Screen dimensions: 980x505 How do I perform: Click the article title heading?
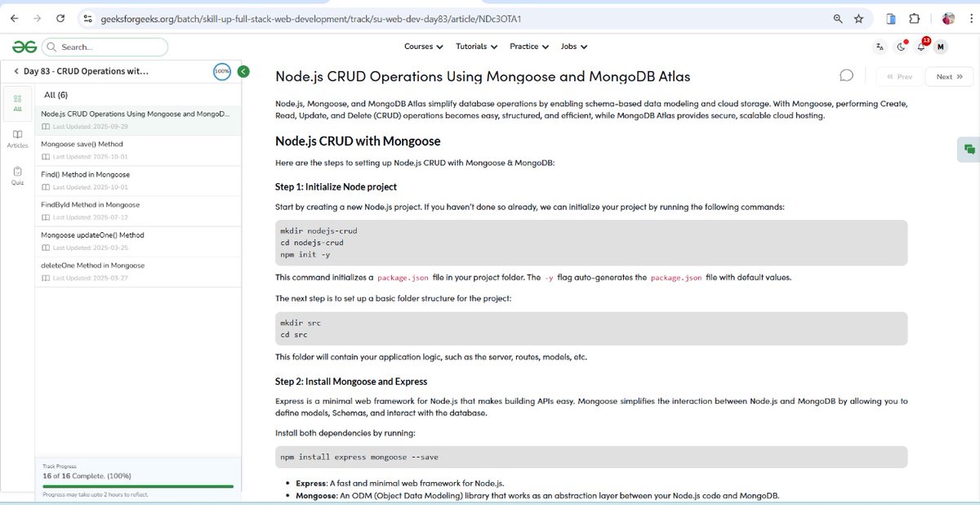click(x=483, y=77)
